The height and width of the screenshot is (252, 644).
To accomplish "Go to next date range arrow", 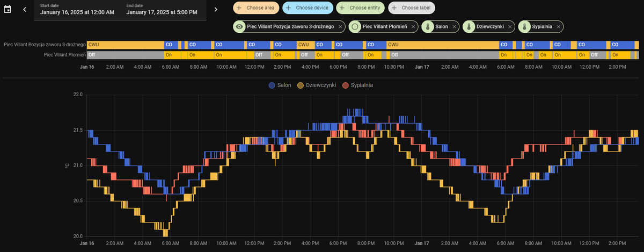I will (x=216, y=9).
